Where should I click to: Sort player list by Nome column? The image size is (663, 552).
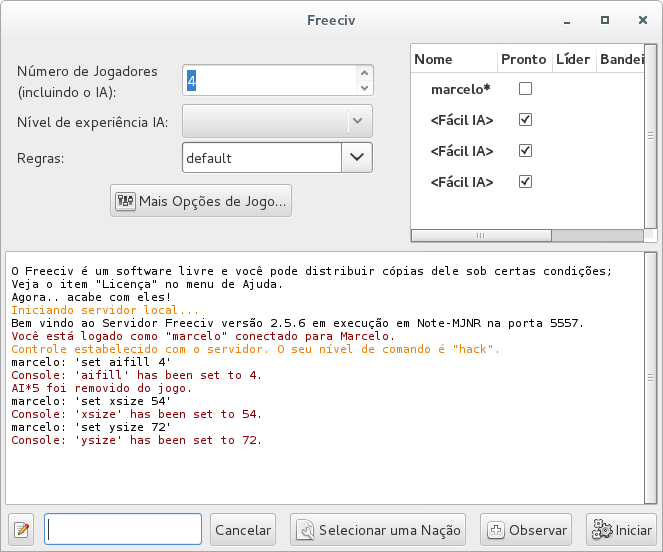tap(453, 59)
